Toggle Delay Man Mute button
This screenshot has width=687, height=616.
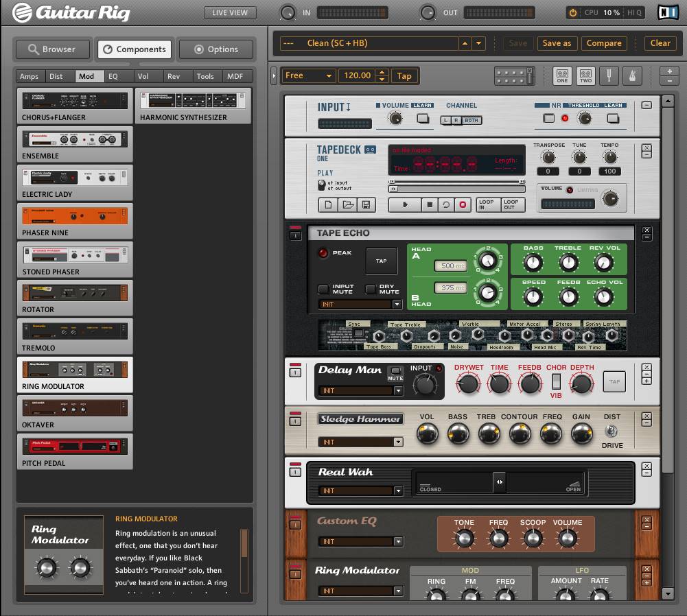[395, 371]
